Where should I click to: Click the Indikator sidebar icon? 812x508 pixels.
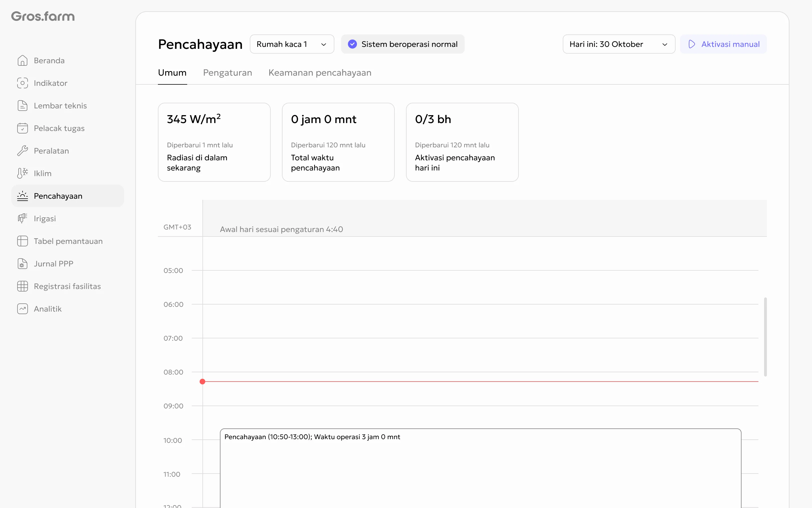(x=23, y=83)
